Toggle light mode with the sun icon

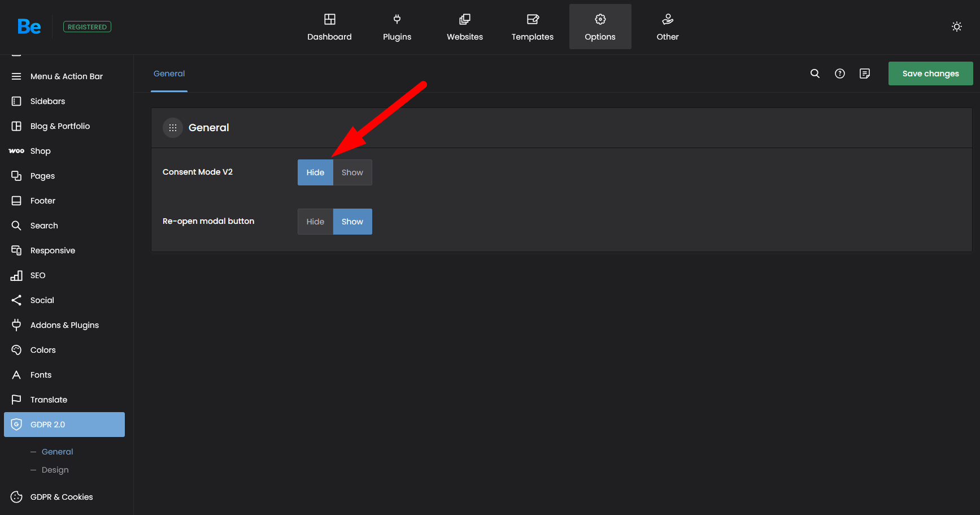point(956,27)
